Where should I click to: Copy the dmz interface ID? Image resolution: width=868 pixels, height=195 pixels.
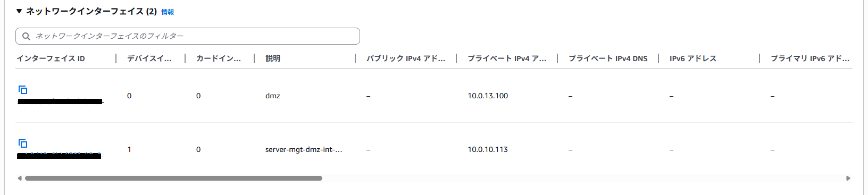23,90
